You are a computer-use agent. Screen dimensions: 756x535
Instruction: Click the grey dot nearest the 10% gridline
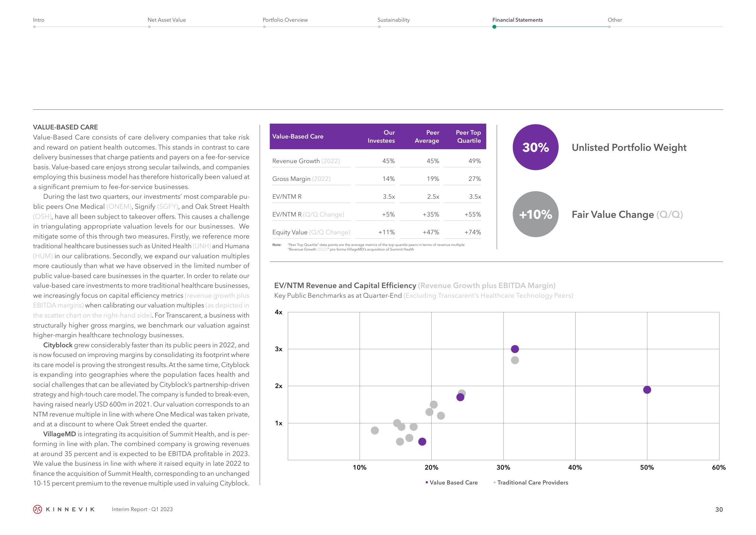[375, 430]
